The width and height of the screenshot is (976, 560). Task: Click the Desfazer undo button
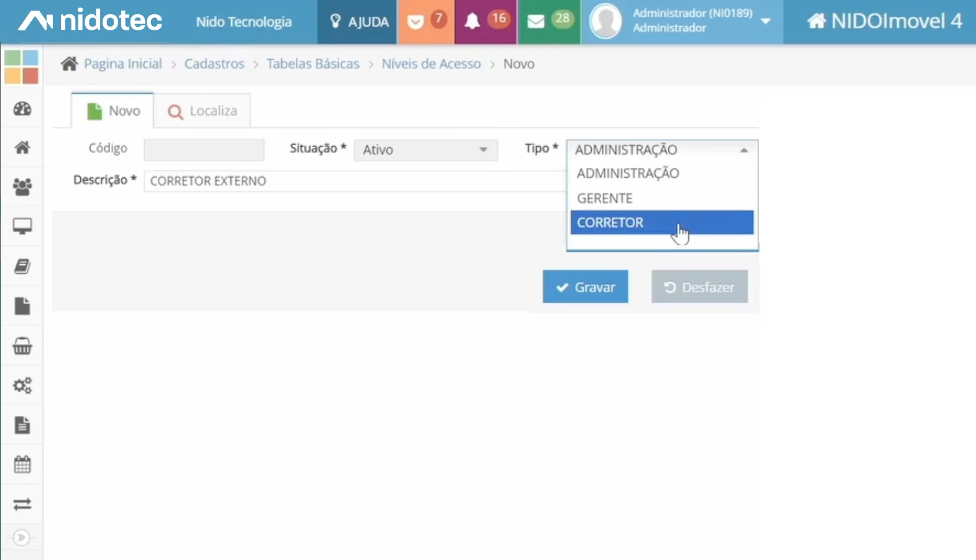[x=699, y=287]
